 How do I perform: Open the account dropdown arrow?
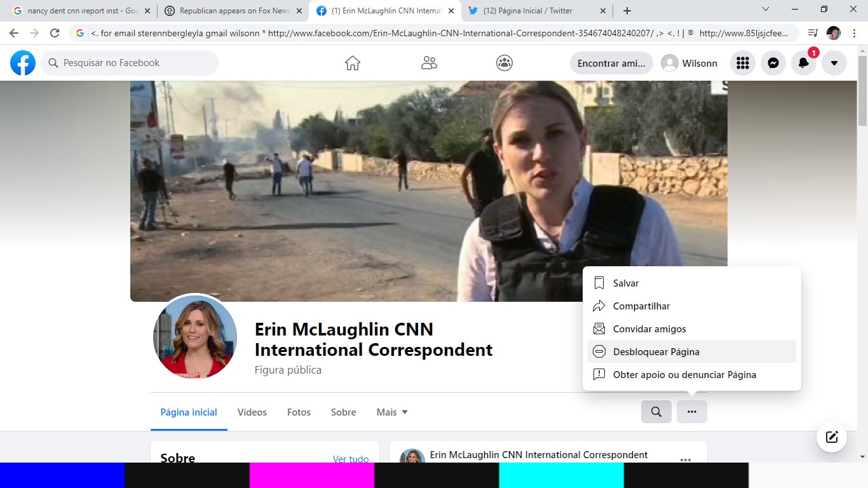coord(834,63)
